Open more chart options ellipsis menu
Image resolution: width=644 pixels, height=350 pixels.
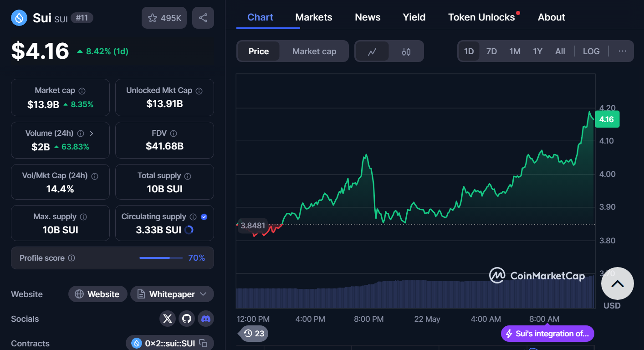point(622,51)
